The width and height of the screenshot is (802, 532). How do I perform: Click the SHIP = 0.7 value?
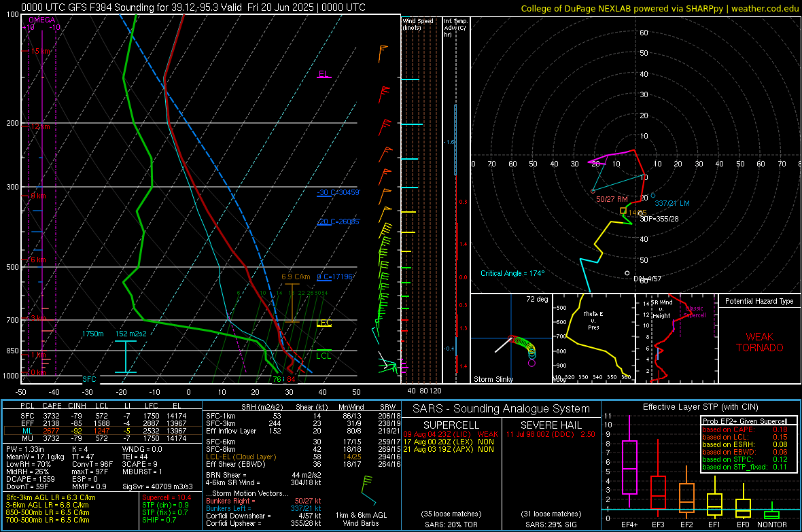click(159, 520)
